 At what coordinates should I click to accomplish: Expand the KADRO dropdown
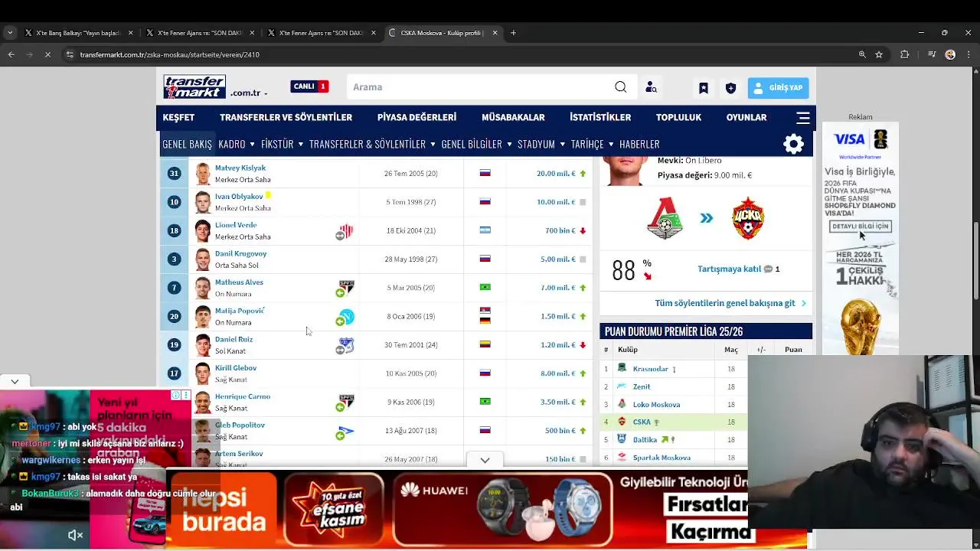[x=236, y=144]
